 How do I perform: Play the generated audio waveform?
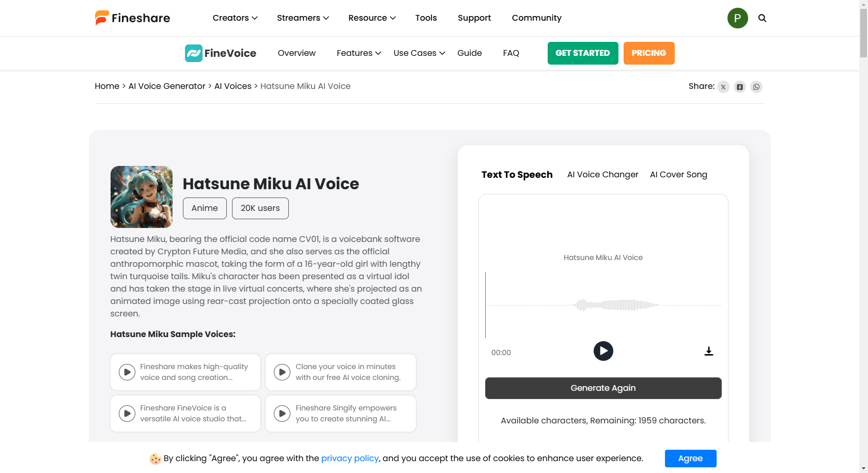603,351
